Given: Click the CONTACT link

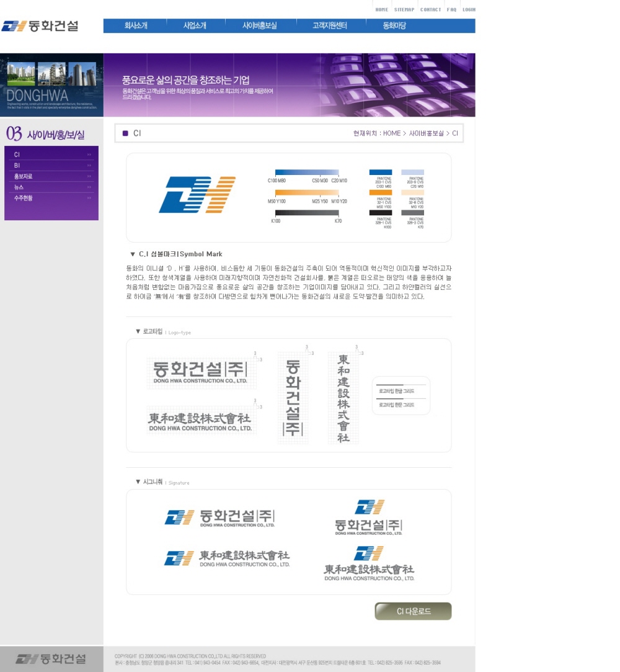Looking at the screenshot, I should (x=430, y=10).
